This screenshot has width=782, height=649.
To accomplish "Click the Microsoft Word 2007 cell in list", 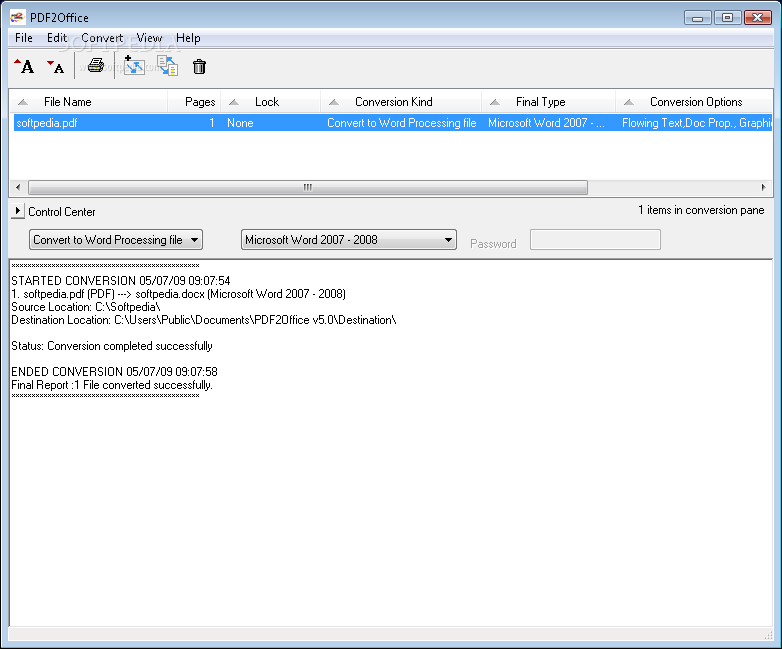I will coord(546,123).
